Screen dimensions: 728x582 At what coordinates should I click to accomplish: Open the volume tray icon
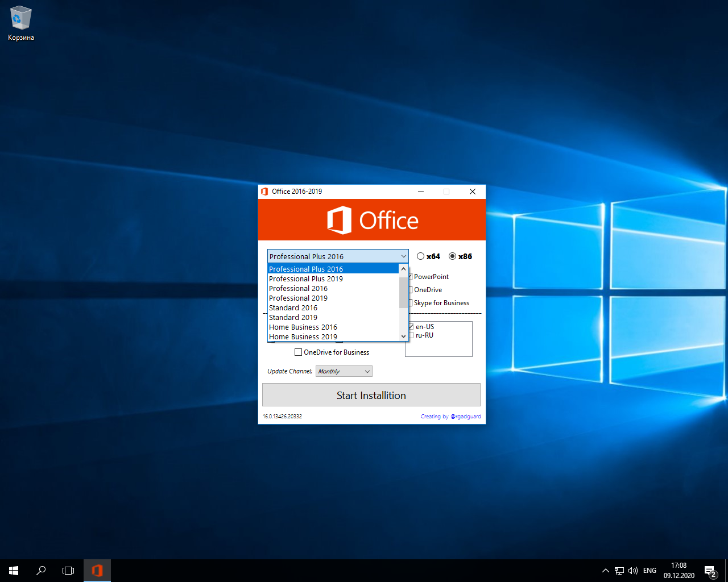(633, 571)
